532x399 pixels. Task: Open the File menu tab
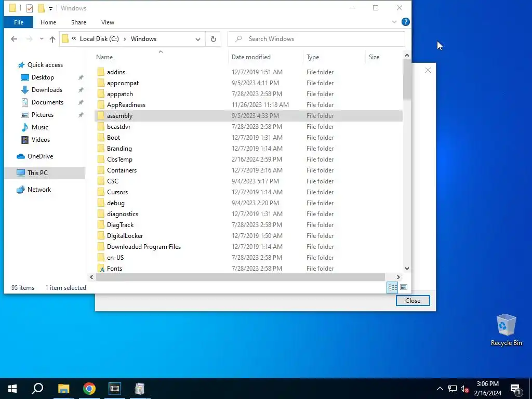pos(19,22)
